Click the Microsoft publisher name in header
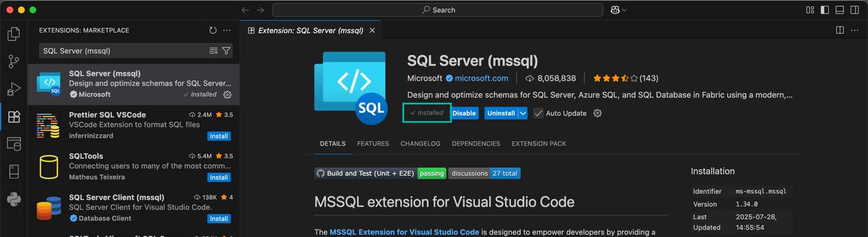Image resolution: width=868 pixels, height=237 pixels. tap(425, 79)
